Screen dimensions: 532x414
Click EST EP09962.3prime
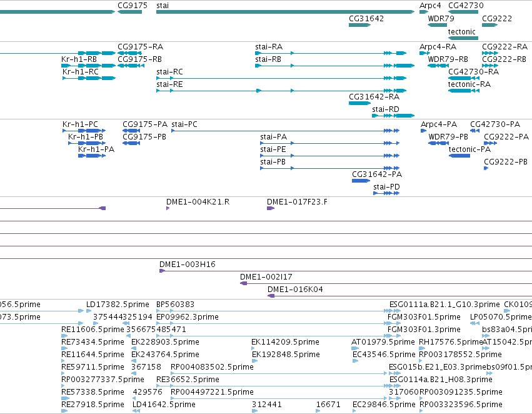point(279,323)
